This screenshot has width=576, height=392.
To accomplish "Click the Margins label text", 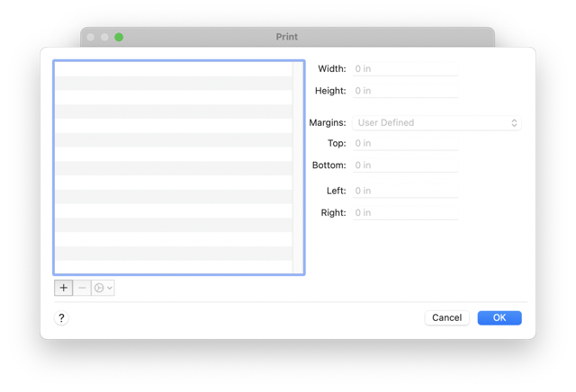I will click(328, 122).
